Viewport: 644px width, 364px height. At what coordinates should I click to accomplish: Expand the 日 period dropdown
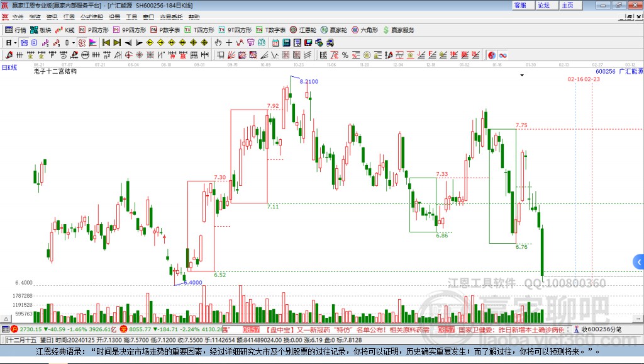coord(15,43)
